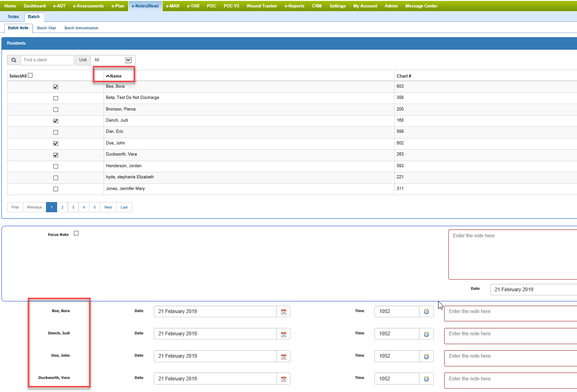Screen dimensions: 577x392
Task: Open the e-TAR module
Action: click(193, 6)
